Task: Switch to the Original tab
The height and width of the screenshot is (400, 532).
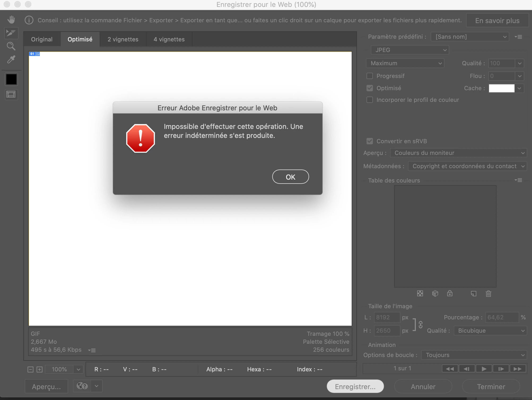Action: click(x=42, y=39)
